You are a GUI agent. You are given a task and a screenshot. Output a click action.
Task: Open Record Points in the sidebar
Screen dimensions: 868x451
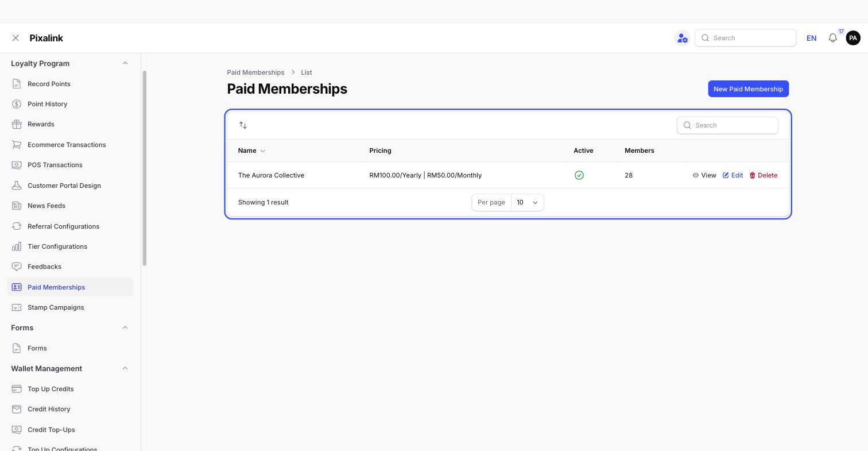click(71, 84)
